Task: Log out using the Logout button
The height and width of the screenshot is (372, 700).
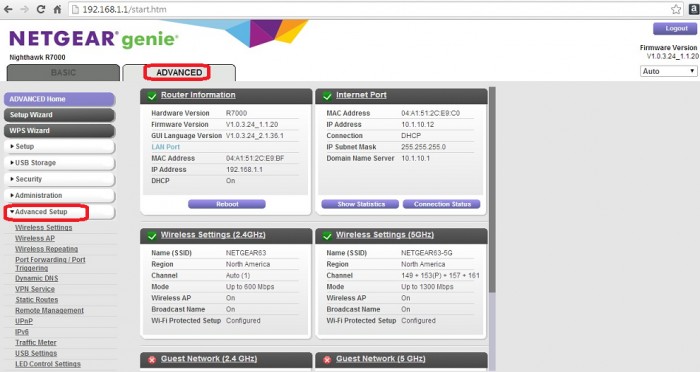Action: [675, 29]
